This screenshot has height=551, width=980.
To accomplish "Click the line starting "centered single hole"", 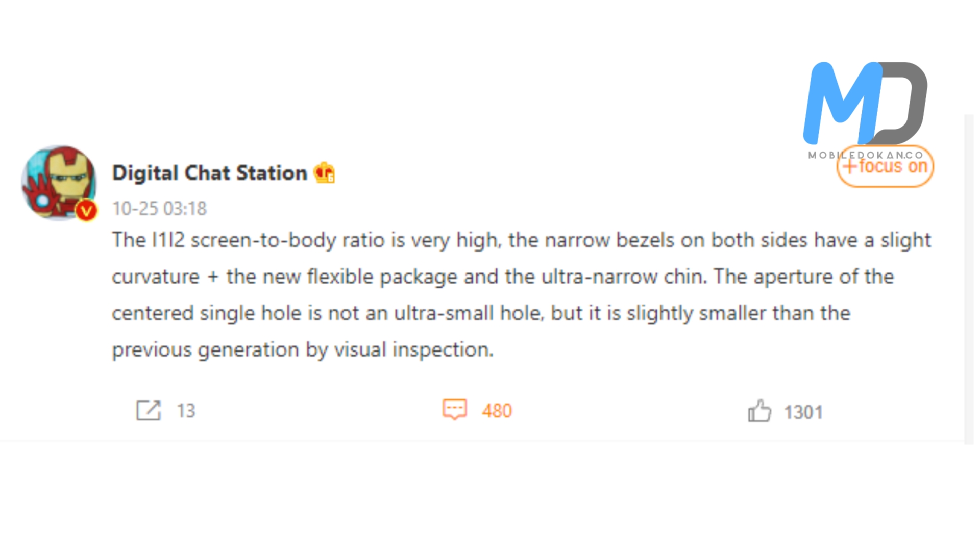I will tap(481, 313).
